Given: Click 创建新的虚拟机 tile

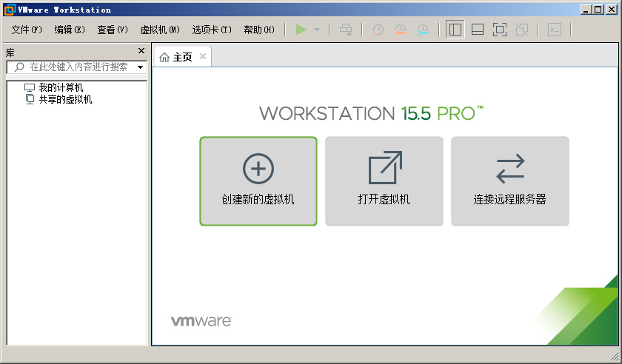Looking at the screenshot, I should click(258, 181).
